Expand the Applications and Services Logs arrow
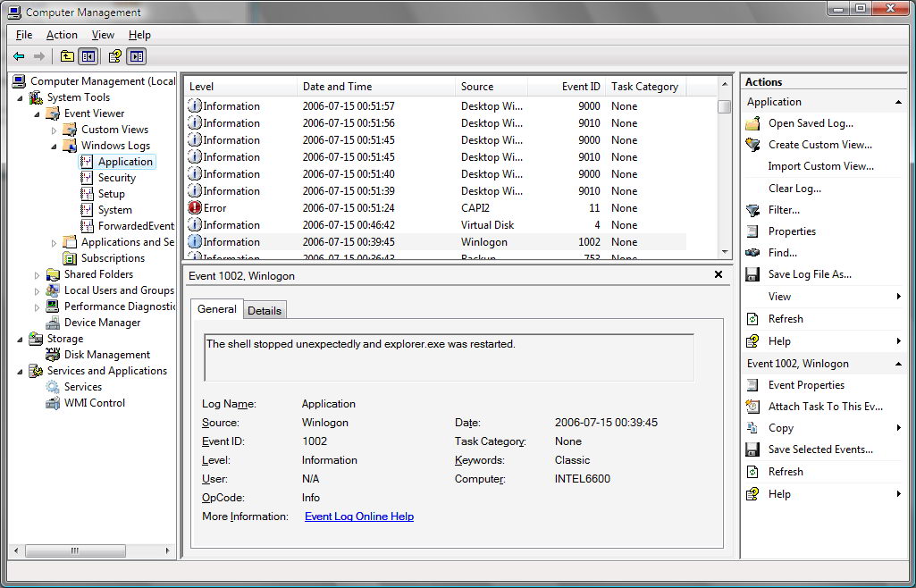The height and width of the screenshot is (588, 916). coord(54,242)
